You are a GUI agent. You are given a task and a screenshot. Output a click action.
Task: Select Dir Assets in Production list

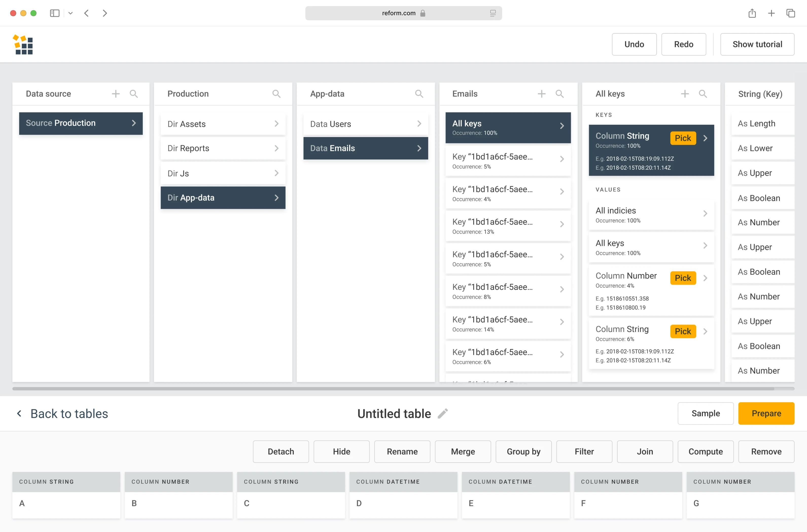223,124
